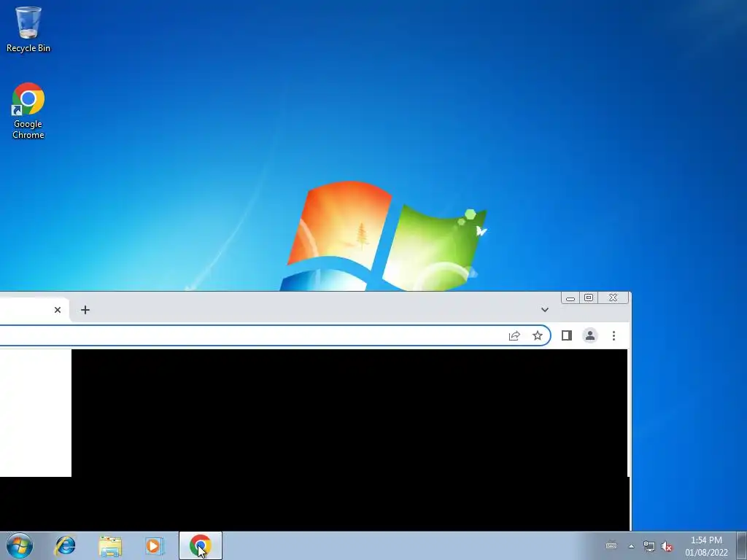Launch Internet Explorer from taskbar
Viewport: 747px width, 560px height.
click(x=65, y=545)
